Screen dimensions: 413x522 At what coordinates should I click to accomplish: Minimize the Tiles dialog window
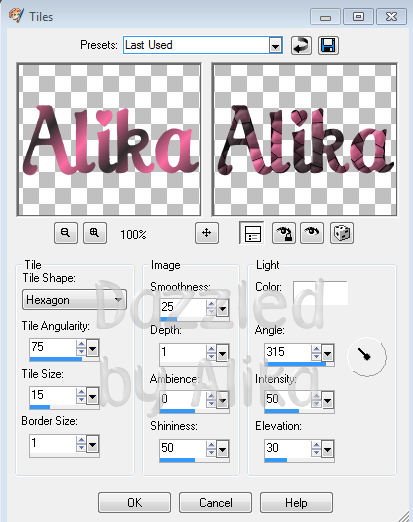click(x=325, y=17)
